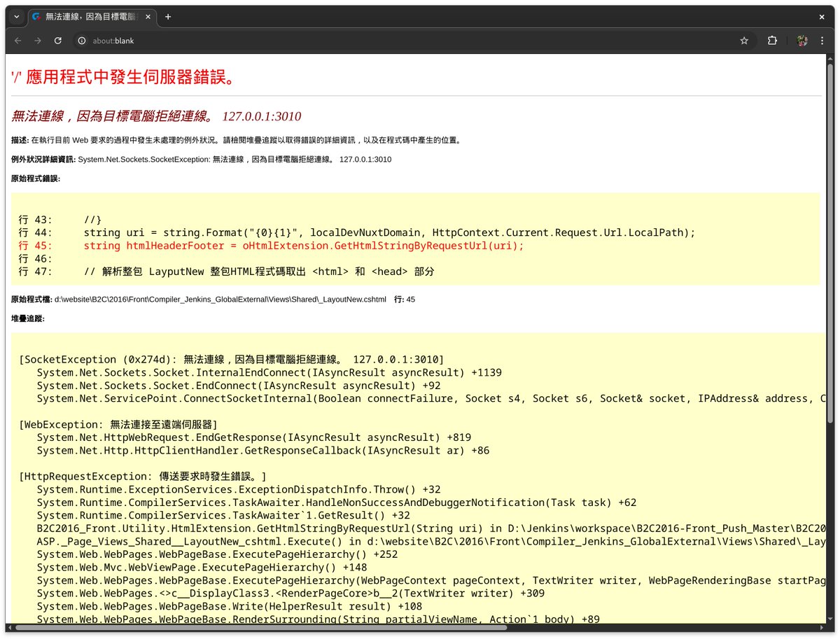
Task: Go back to previous page
Action: [x=18, y=41]
